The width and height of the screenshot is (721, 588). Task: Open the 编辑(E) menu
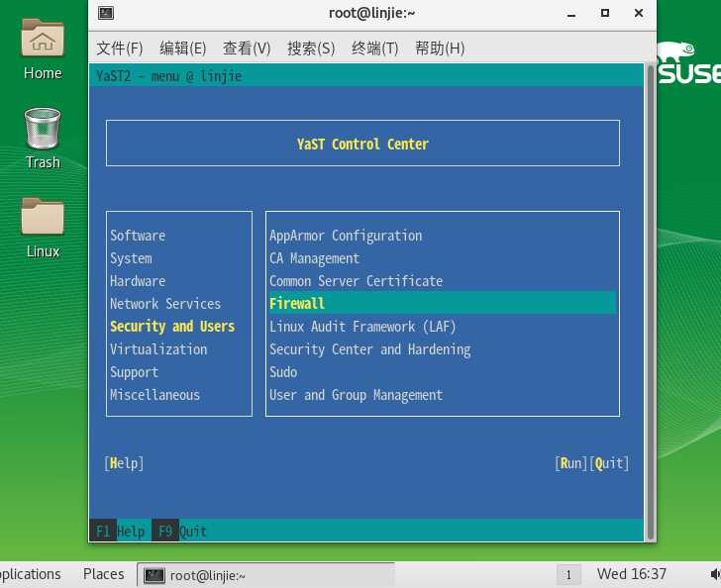183,48
